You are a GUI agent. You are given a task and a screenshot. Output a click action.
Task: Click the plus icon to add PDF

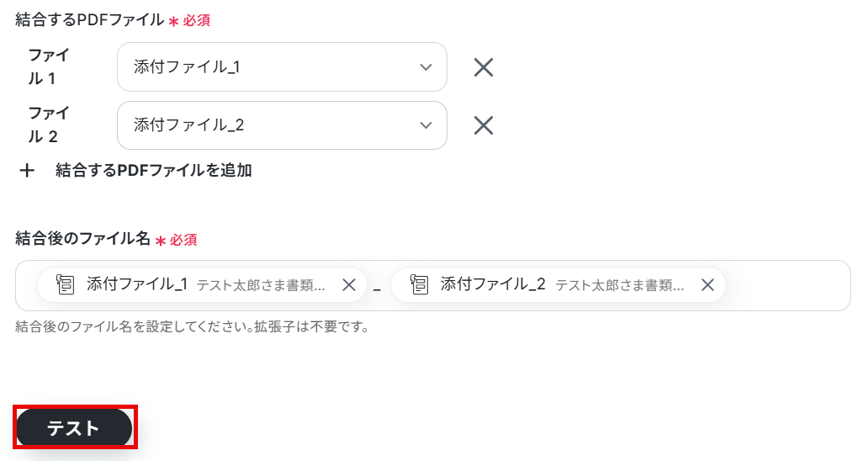coord(27,171)
